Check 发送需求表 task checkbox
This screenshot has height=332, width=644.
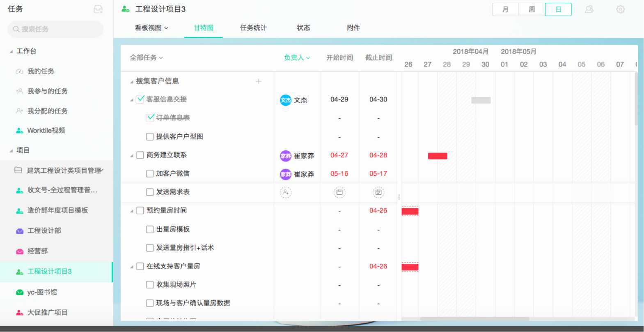[x=150, y=192]
